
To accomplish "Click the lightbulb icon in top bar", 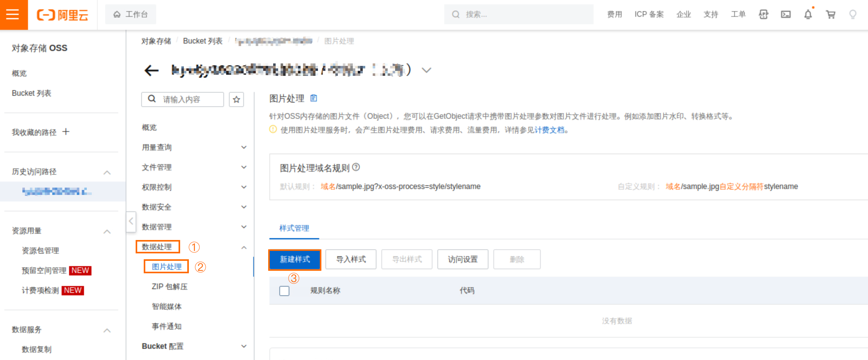I will (852, 15).
